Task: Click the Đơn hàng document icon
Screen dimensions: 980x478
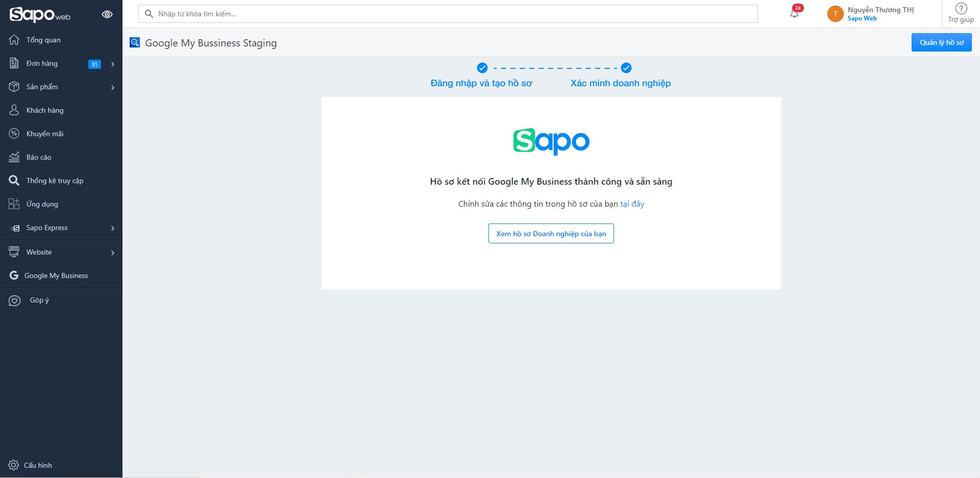Action: (x=14, y=63)
